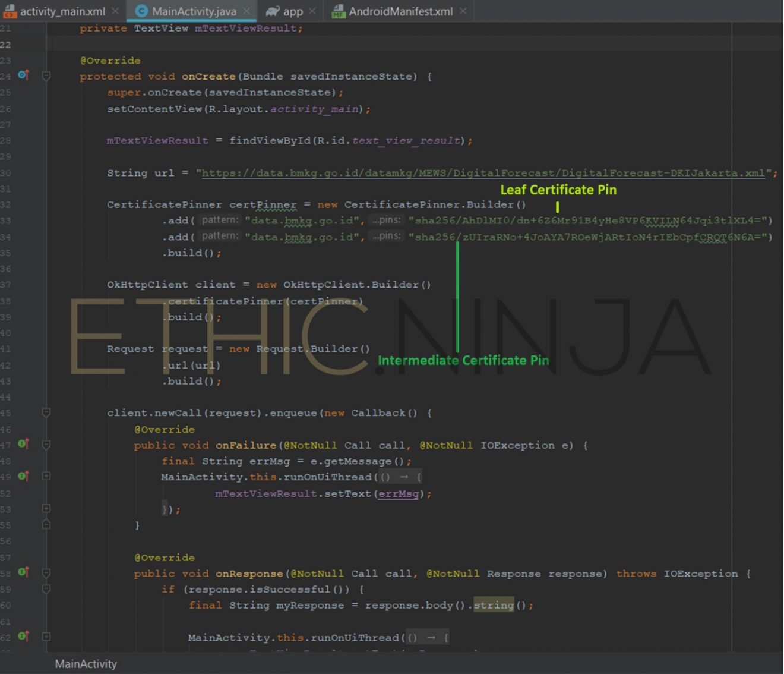The width and height of the screenshot is (784, 674).
Task: Expand the folded runOnUiThread block at line 62
Action: (46, 637)
